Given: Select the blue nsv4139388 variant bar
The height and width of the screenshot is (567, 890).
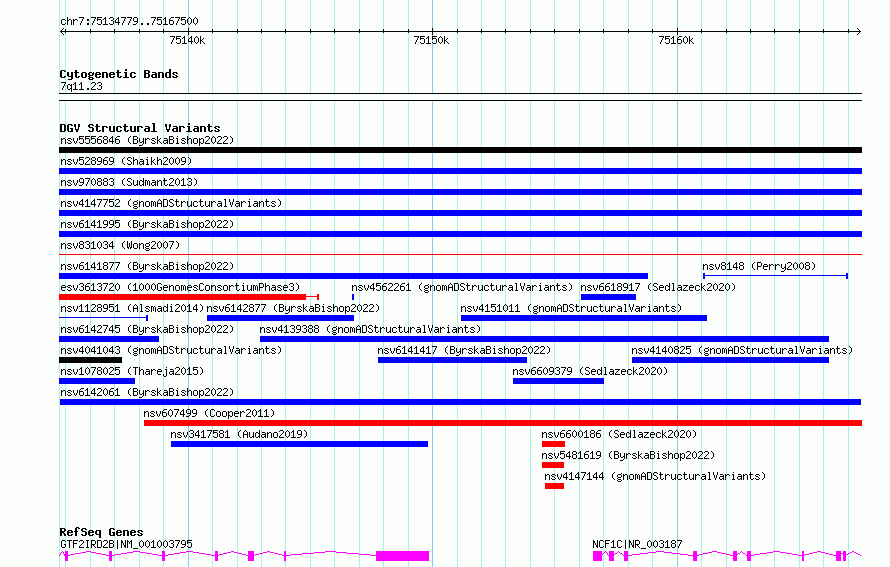Looking at the screenshot, I should tap(544, 339).
